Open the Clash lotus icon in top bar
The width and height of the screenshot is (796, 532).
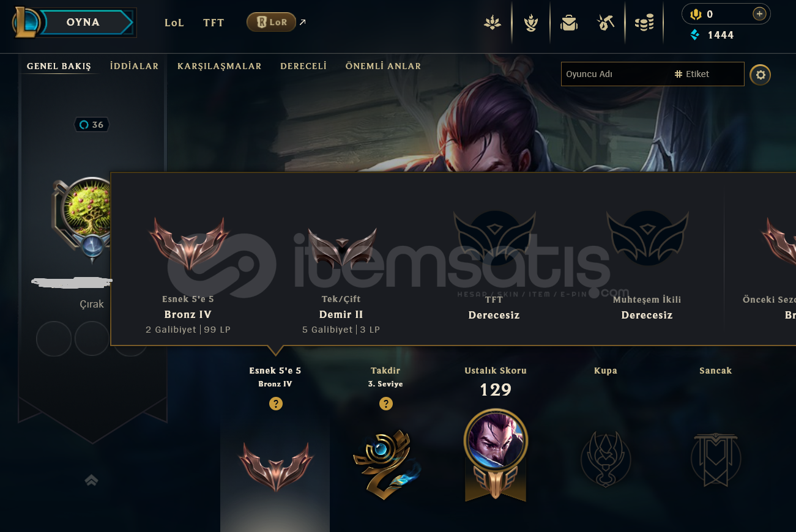pyautogui.click(x=492, y=23)
